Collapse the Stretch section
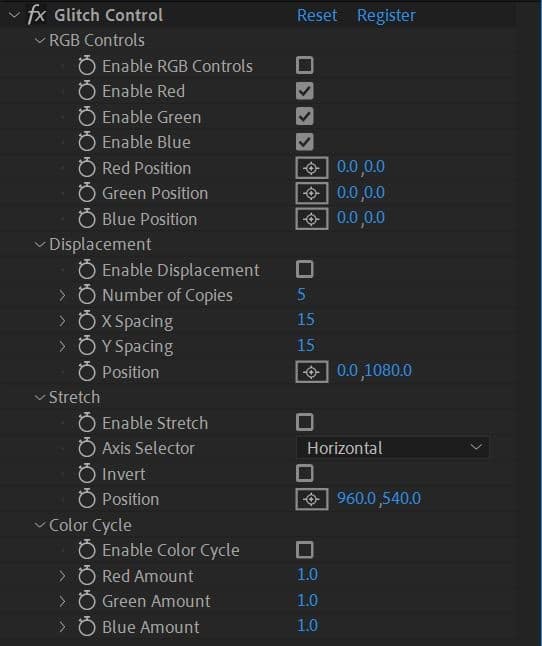This screenshot has width=542, height=646. pos(40,398)
